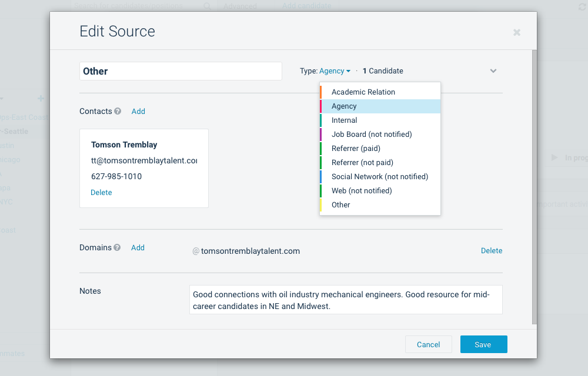Expand the chevron beside 1 Candidate
Image resolution: width=588 pixels, height=376 pixels.
(493, 71)
